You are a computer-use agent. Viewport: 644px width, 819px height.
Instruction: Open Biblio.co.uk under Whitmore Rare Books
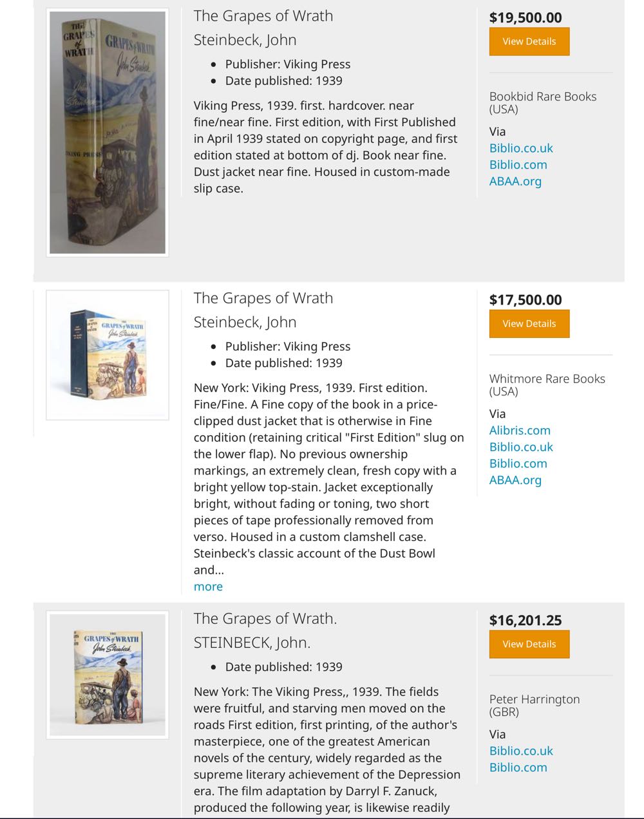click(520, 447)
